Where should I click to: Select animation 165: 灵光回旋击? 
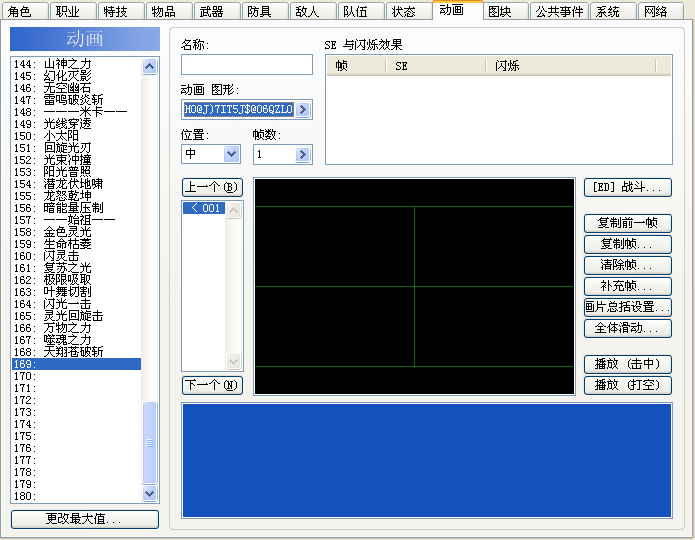[x=76, y=316]
